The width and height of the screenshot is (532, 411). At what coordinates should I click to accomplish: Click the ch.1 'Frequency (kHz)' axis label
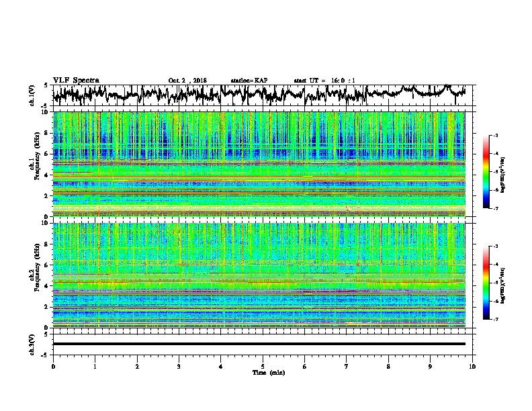pos(37,156)
